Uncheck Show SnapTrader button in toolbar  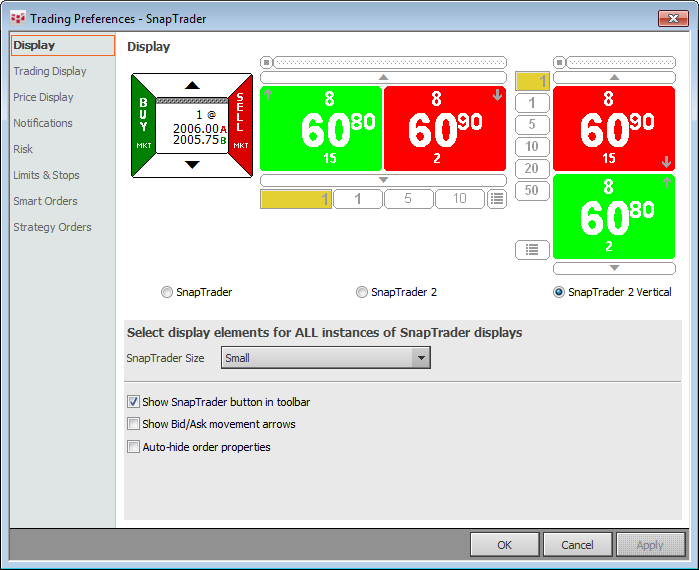coord(134,402)
